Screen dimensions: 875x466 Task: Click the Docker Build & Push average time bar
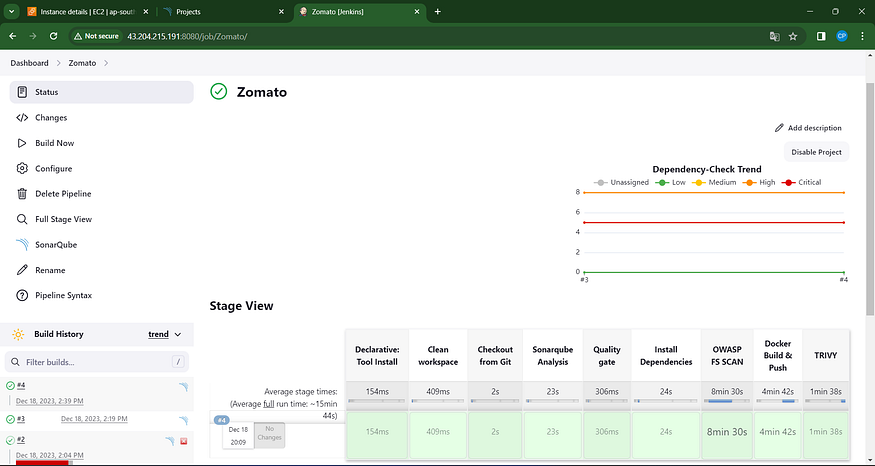(x=777, y=401)
